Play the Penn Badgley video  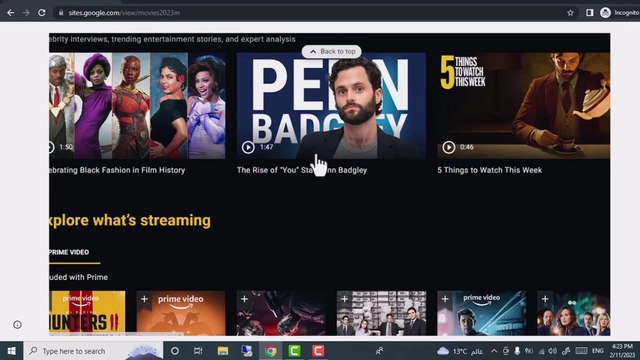point(248,147)
